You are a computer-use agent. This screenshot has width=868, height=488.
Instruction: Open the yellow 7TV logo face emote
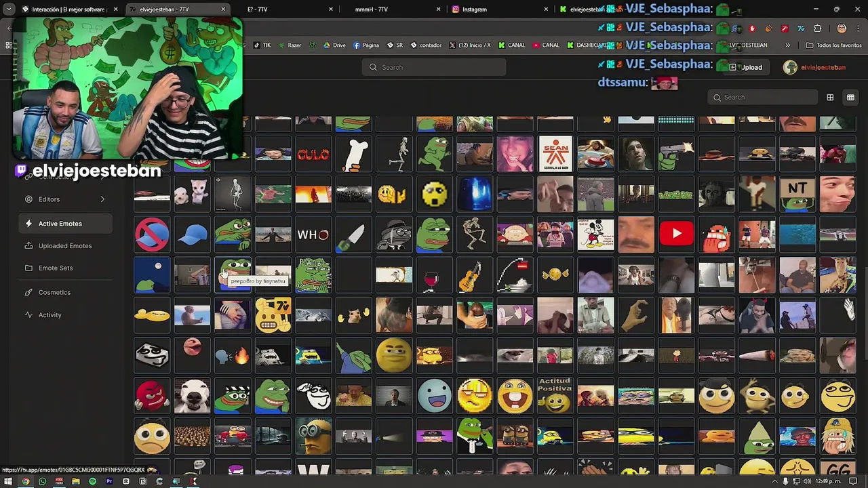tap(273, 314)
